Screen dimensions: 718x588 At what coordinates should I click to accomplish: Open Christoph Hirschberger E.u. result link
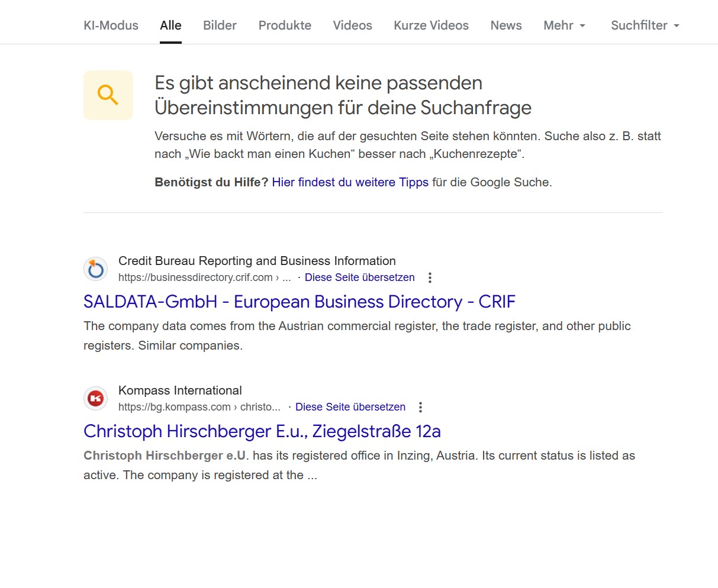pos(262,431)
